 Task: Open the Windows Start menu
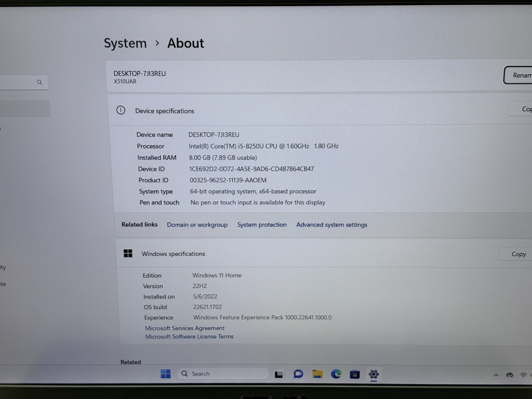166,374
